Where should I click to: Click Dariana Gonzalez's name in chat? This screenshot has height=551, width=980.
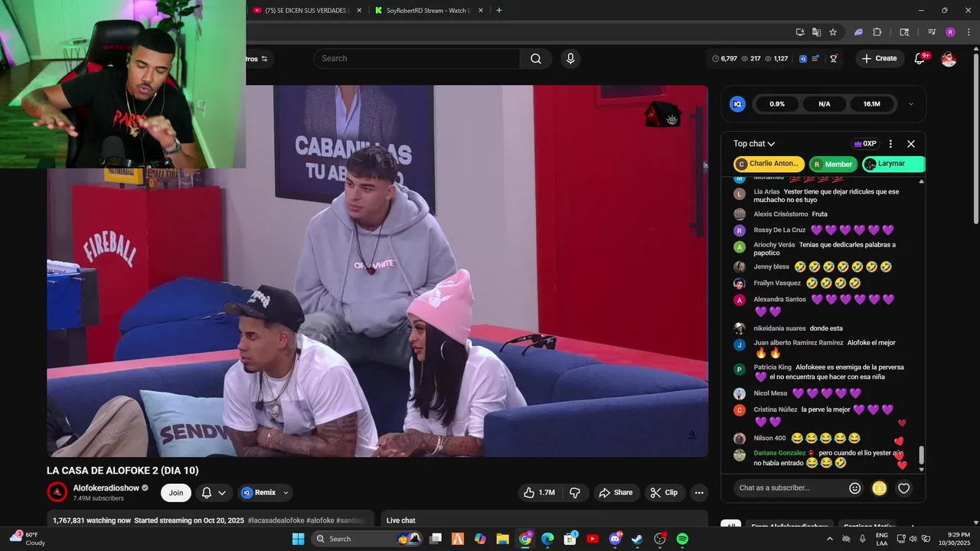pos(779,453)
